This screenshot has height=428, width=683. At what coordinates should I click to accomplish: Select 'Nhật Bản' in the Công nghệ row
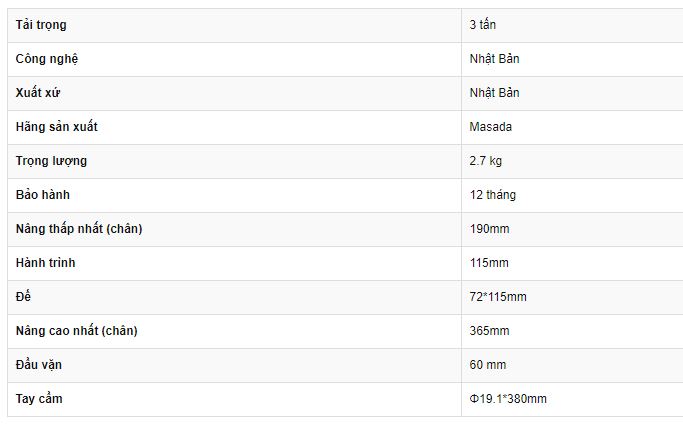coord(494,59)
